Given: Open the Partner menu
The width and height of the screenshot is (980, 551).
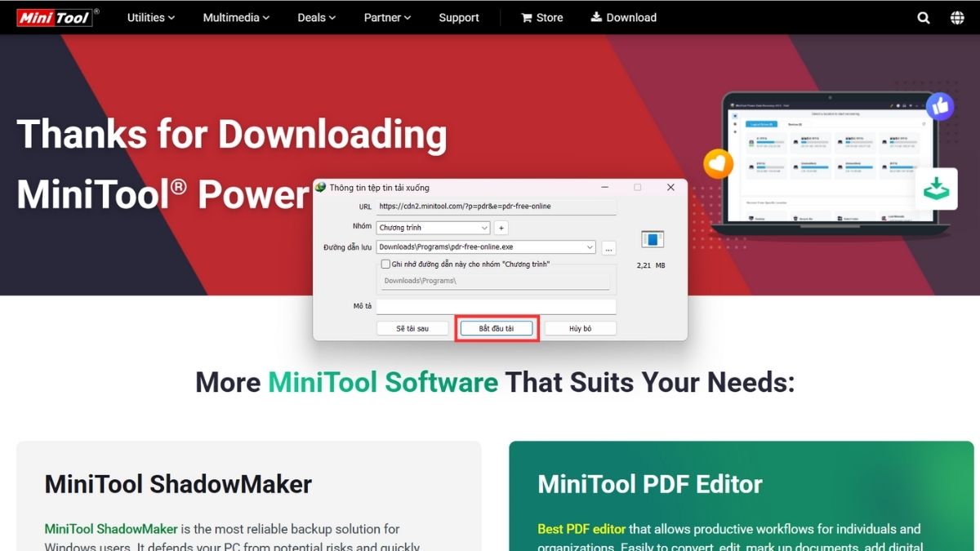Looking at the screenshot, I should [388, 17].
